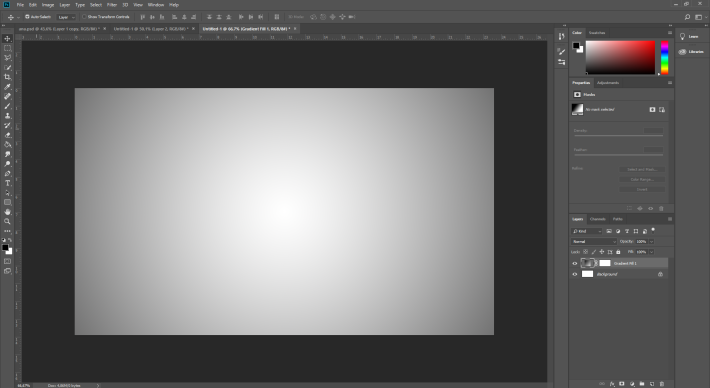The image size is (710, 388).
Task: Select the Brush tool
Action: click(x=7, y=106)
